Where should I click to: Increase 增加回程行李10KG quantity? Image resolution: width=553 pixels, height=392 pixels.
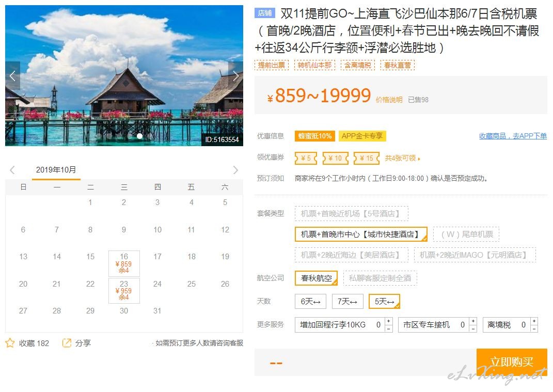pyautogui.click(x=388, y=321)
